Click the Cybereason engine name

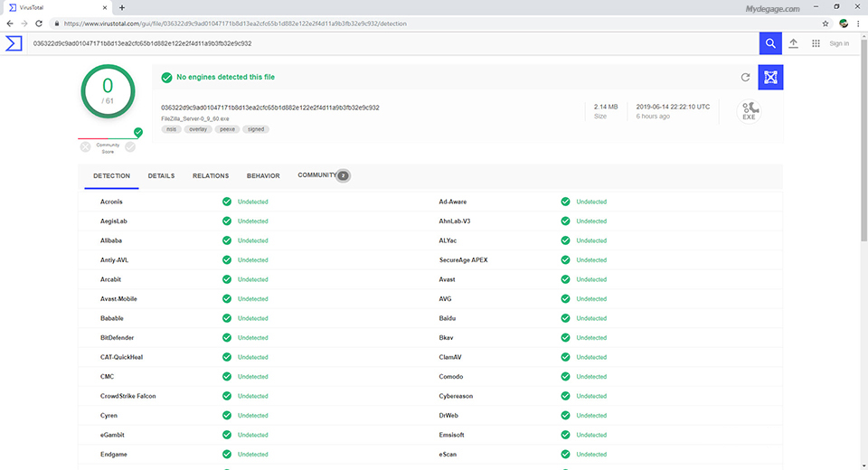click(456, 396)
